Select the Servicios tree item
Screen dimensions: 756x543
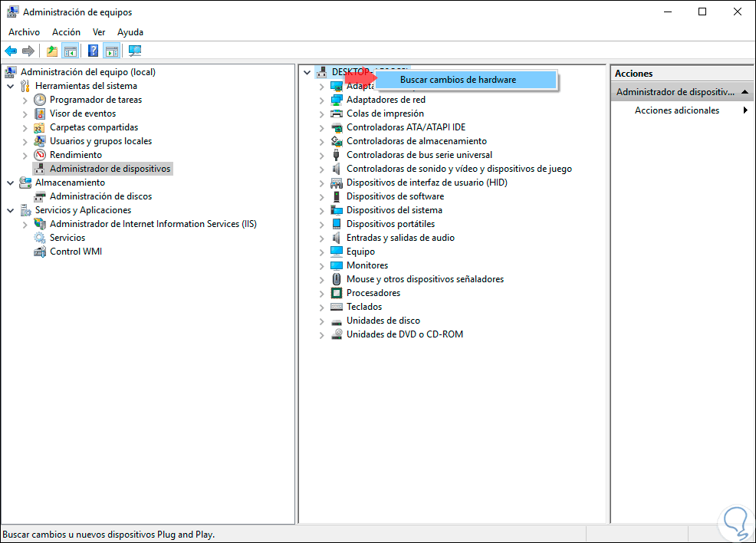67,238
